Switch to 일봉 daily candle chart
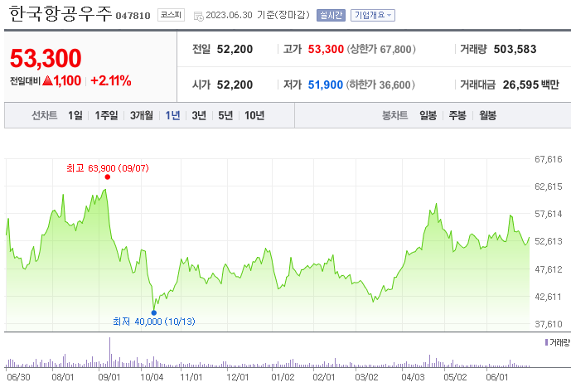 pos(428,115)
